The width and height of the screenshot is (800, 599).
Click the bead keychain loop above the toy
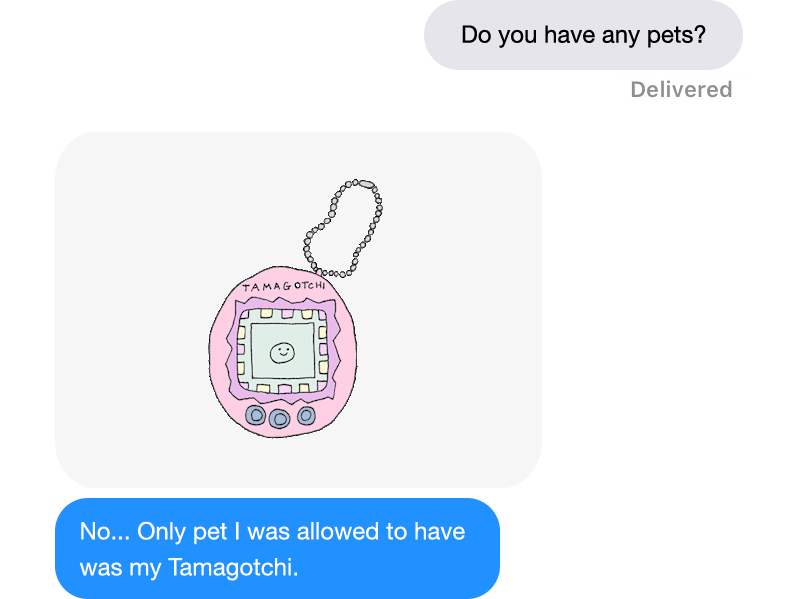pyautogui.click(x=343, y=228)
